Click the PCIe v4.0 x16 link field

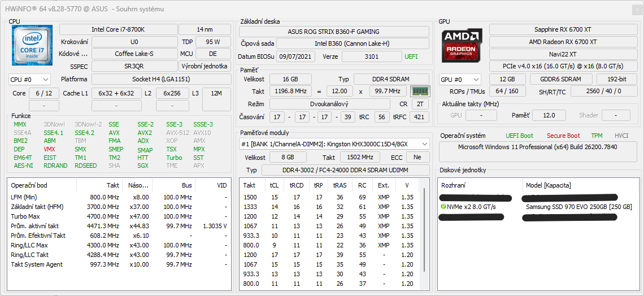coord(563,66)
